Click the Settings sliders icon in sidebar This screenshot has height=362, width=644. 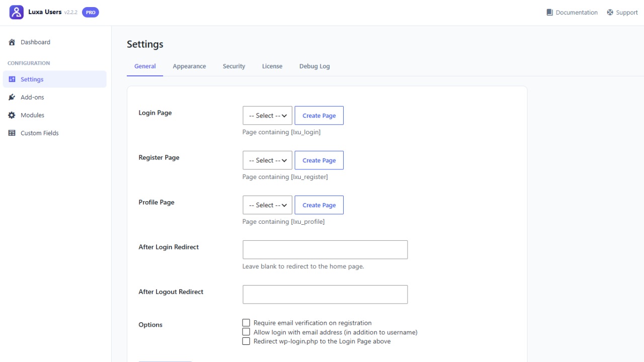coord(12,79)
